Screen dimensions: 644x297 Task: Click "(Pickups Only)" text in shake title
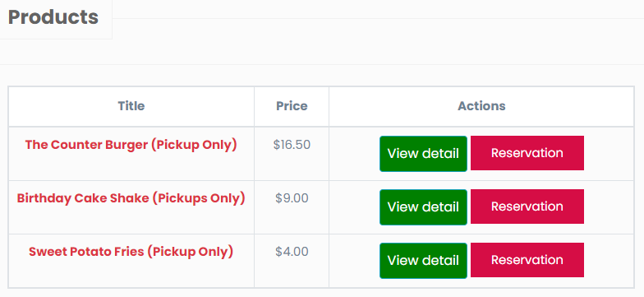[x=199, y=199]
